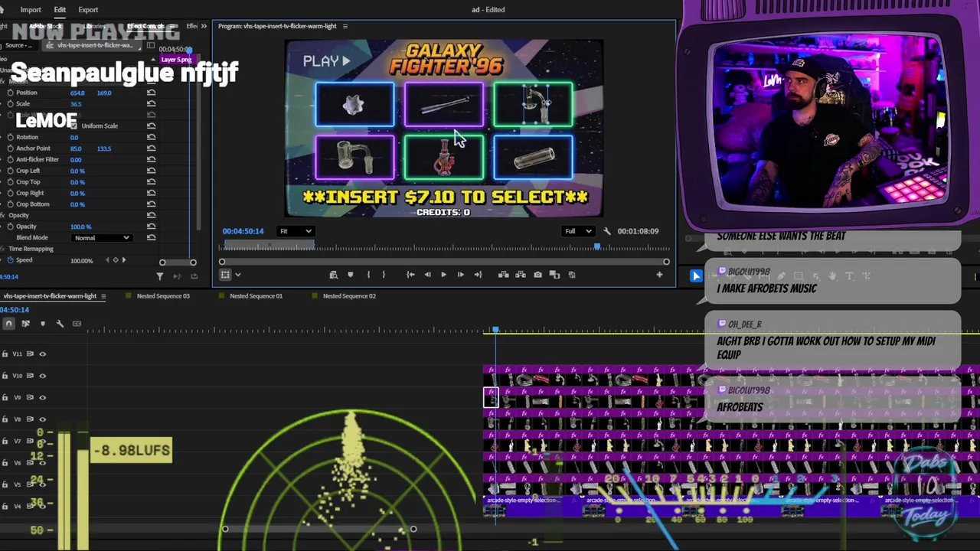
Task: Open Program monitor settings wrench
Action: (607, 231)
